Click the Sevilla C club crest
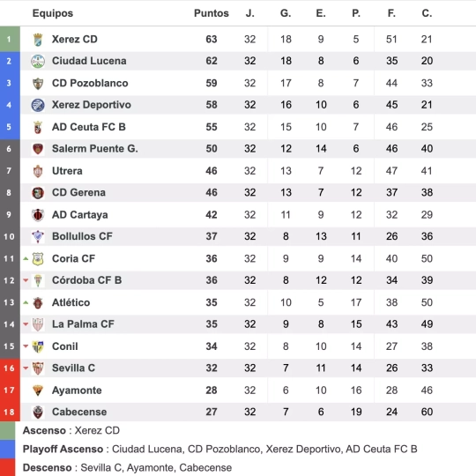 (x=38, y=368)
